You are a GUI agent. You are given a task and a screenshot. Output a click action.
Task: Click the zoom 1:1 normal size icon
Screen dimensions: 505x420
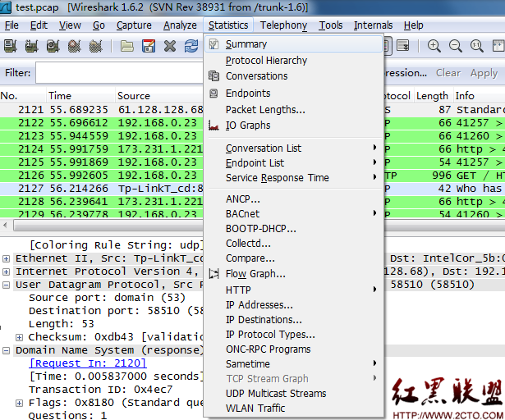coord(476,46)
